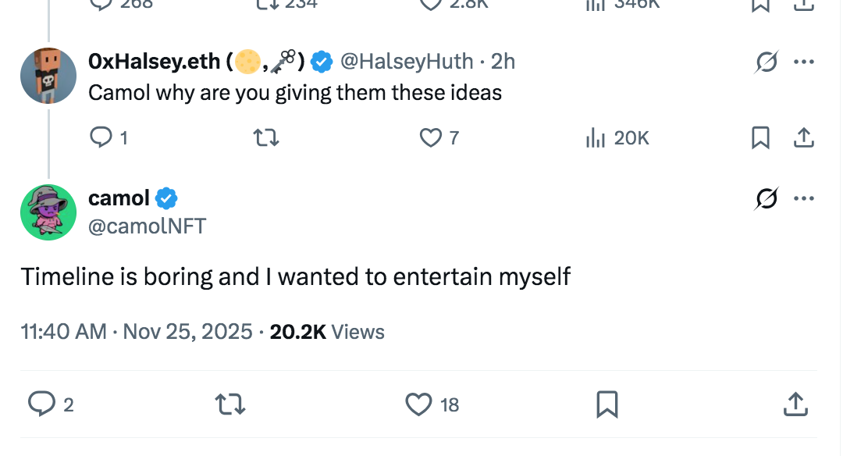Open more options for 0xHalsey.eth's reply
Viewport: 868px width, 456px height.
pyautogui.click(x=803, y=62)
